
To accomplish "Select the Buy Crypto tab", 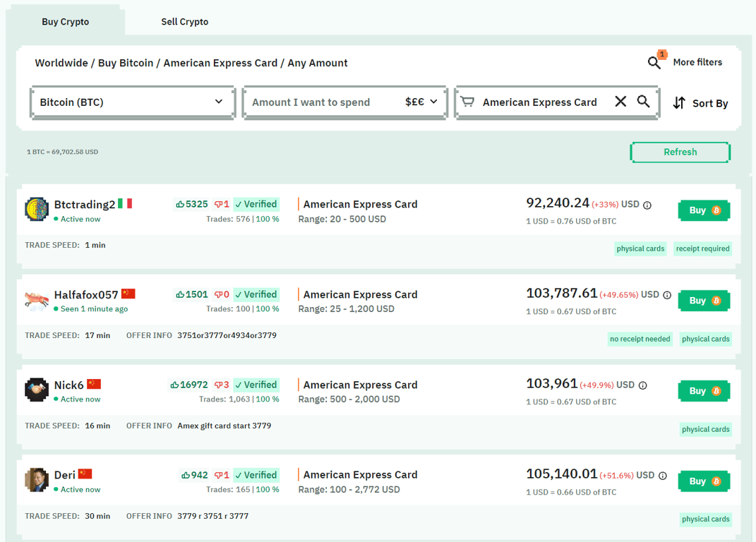I will click(x=65, y=21).
